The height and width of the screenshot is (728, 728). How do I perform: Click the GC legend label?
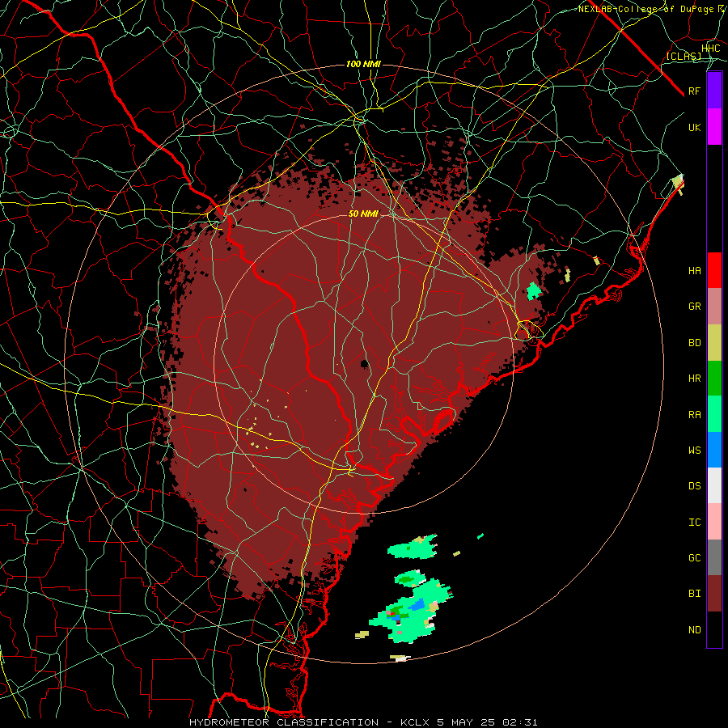(x=694, y=558)
